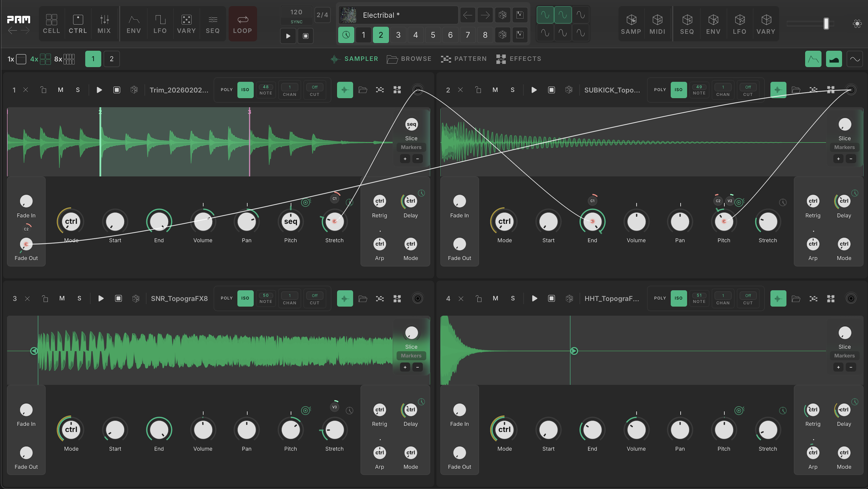Open the MIX mixer panel
This screenshot has height=489, width=868.
click(x=104, y=24)
